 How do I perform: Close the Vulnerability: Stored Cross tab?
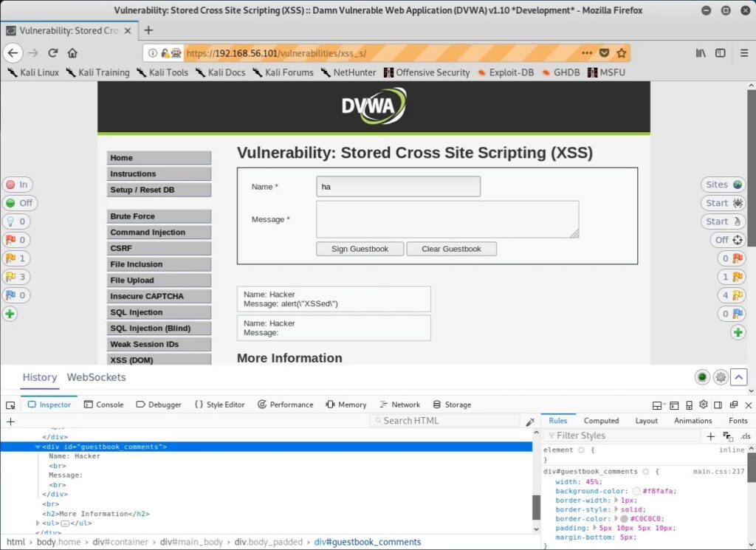coord(128,31)
